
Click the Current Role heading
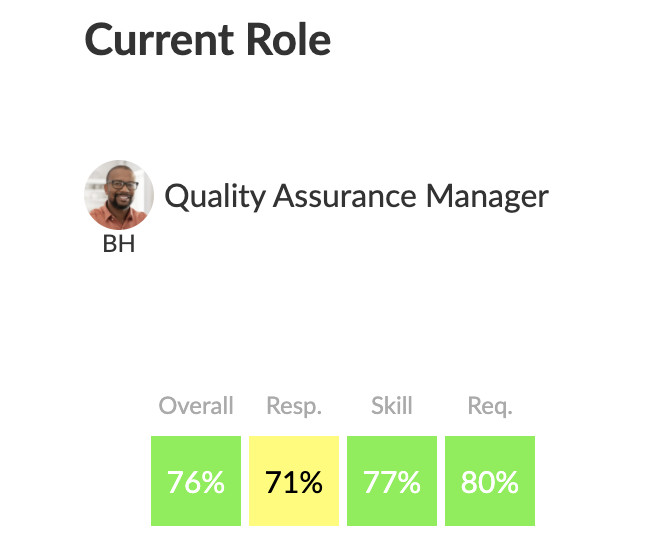pyautogui.click(x=208, y=39)
